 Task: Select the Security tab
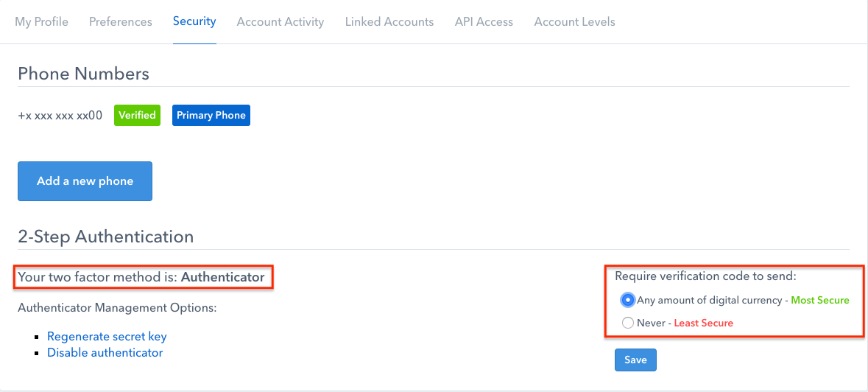click(x=194, y=21)
